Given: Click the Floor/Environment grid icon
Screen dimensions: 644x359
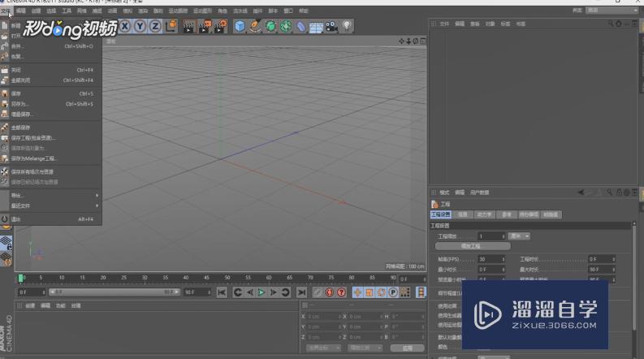Looking at the screenshot, I should pyautogui.click(x=316, y=27).
